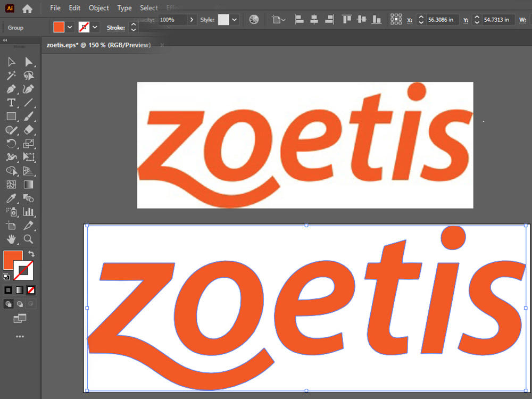Image resolution: width=532 pixels, height=399 pixels.
Task: Open the Edit menu
Action: coord(74,8)
